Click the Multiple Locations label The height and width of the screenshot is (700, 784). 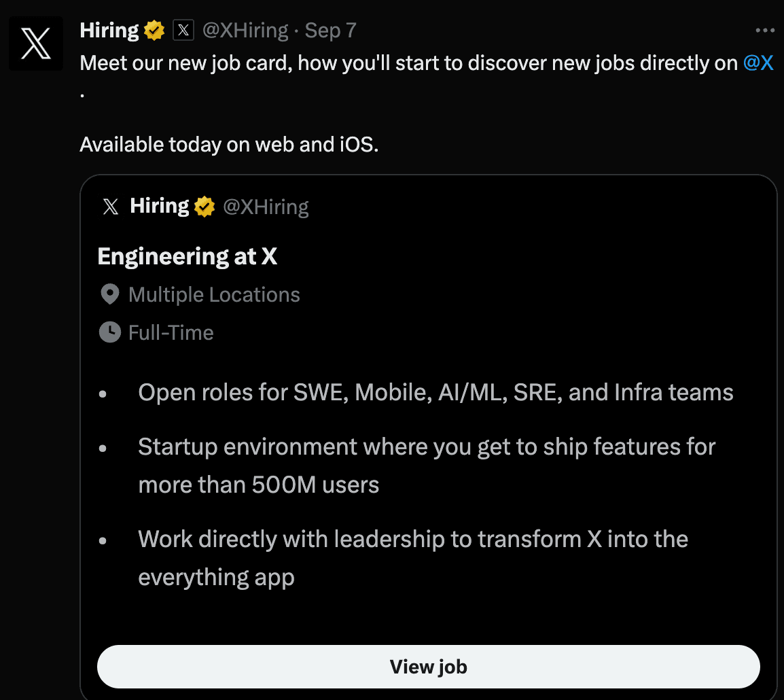coord(213,294)
